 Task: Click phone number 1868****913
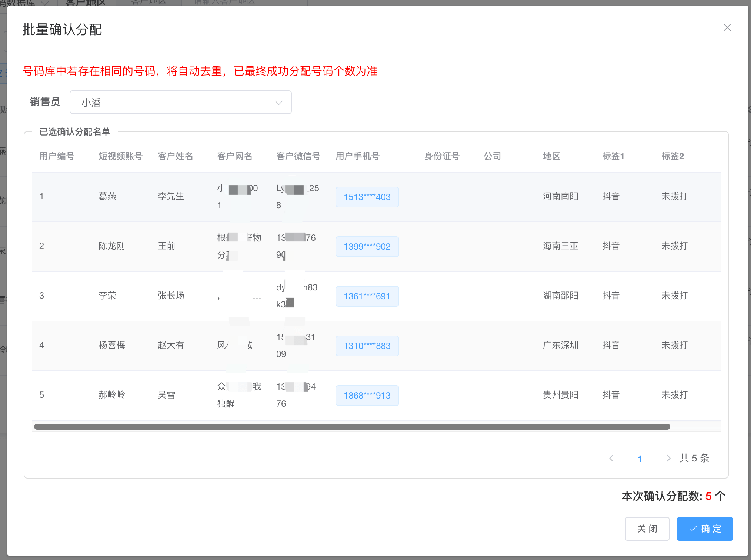(367, 396)
